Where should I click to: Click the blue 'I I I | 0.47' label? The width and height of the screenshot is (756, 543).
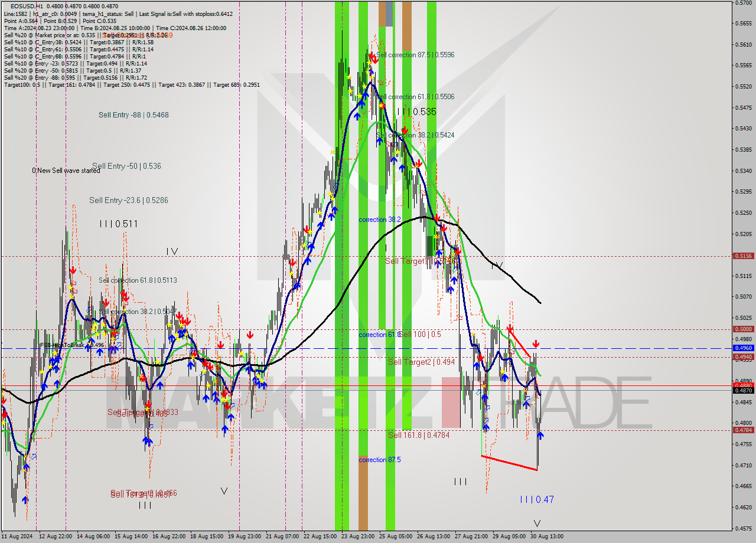pos(537,499)
